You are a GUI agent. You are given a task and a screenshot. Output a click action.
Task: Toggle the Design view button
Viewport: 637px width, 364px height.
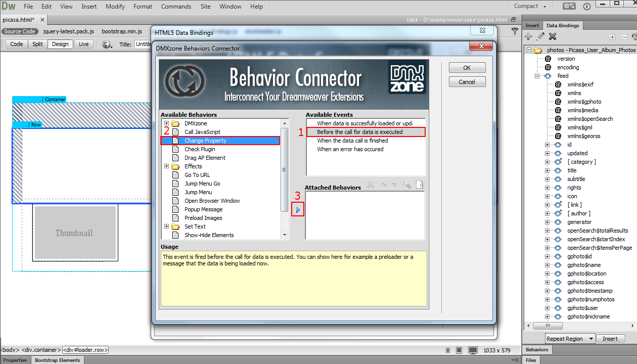pyautogui.click(x=60, y=44)
